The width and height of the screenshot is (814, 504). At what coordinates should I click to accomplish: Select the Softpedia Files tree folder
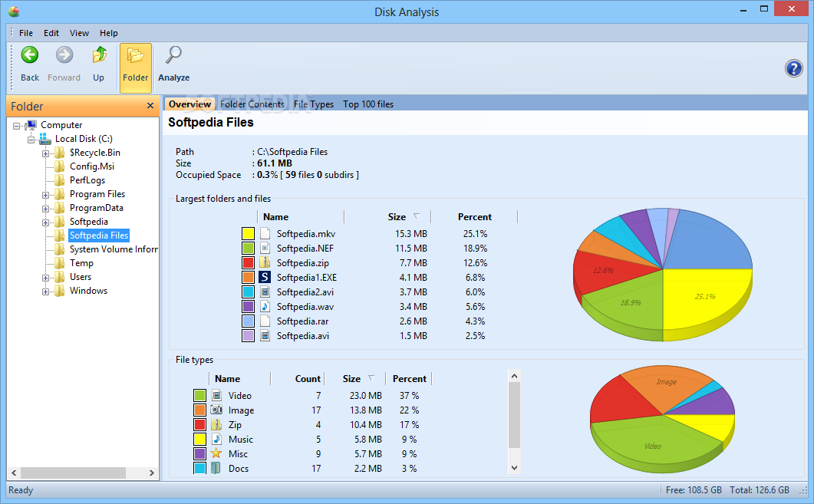(99, 236)
